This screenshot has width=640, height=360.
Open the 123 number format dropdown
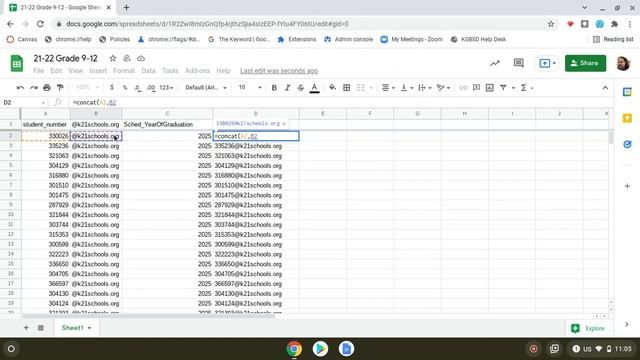tap(166, 88)
